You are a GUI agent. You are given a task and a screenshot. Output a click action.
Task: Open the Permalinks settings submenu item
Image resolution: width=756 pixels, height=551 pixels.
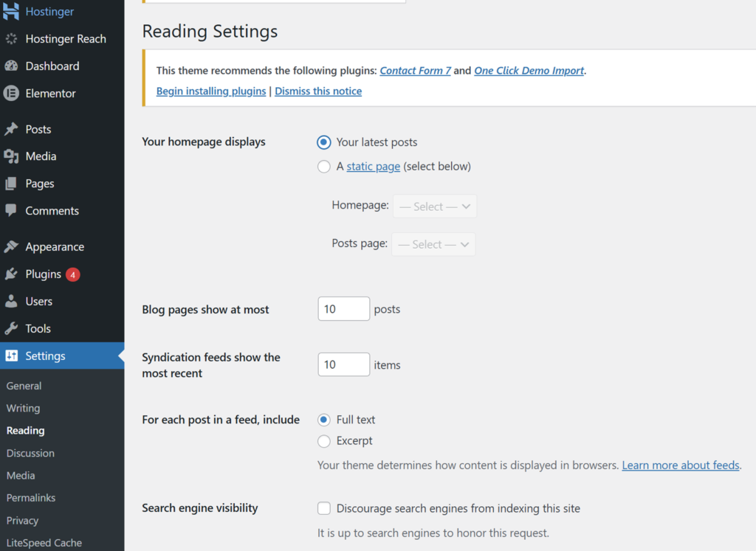pos(31,498)
